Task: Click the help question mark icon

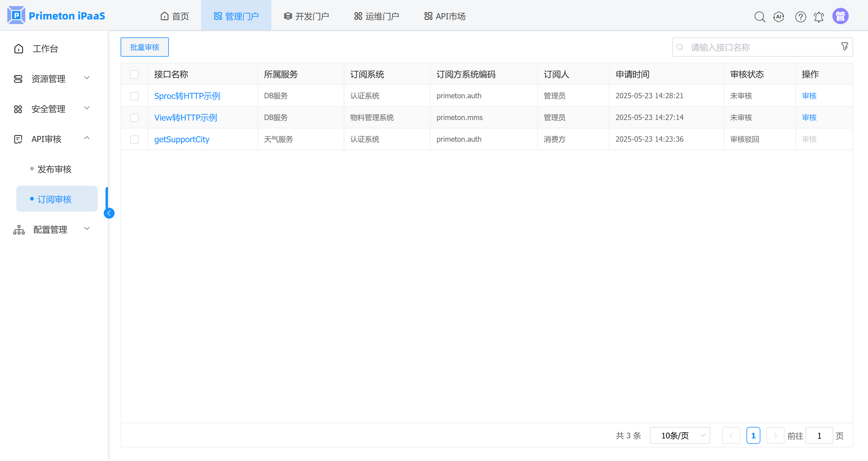Action: coord(800,17)
